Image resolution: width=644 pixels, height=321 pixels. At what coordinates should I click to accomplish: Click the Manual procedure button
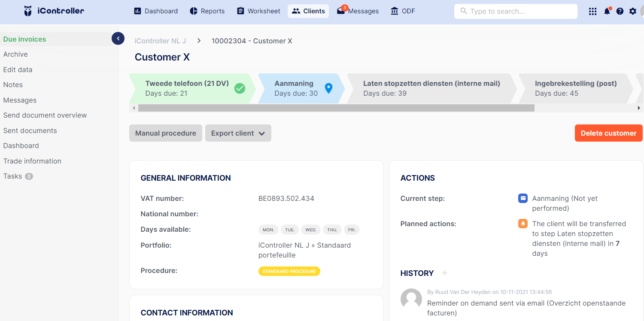(166, 133)
